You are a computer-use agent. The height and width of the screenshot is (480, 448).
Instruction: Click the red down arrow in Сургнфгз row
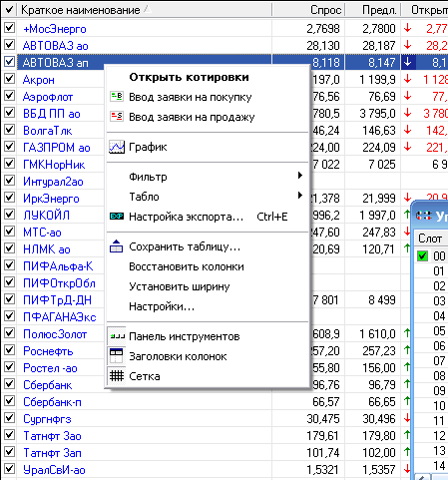[x=408, y=418]
